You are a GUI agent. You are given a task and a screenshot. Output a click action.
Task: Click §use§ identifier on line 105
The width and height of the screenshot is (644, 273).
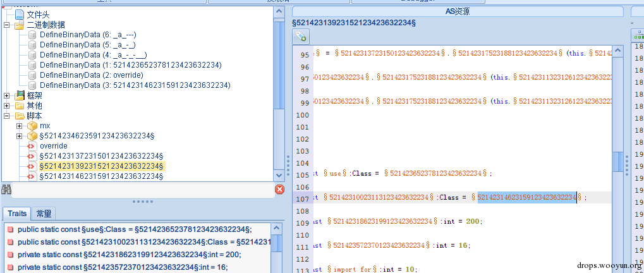coord(335,174)
